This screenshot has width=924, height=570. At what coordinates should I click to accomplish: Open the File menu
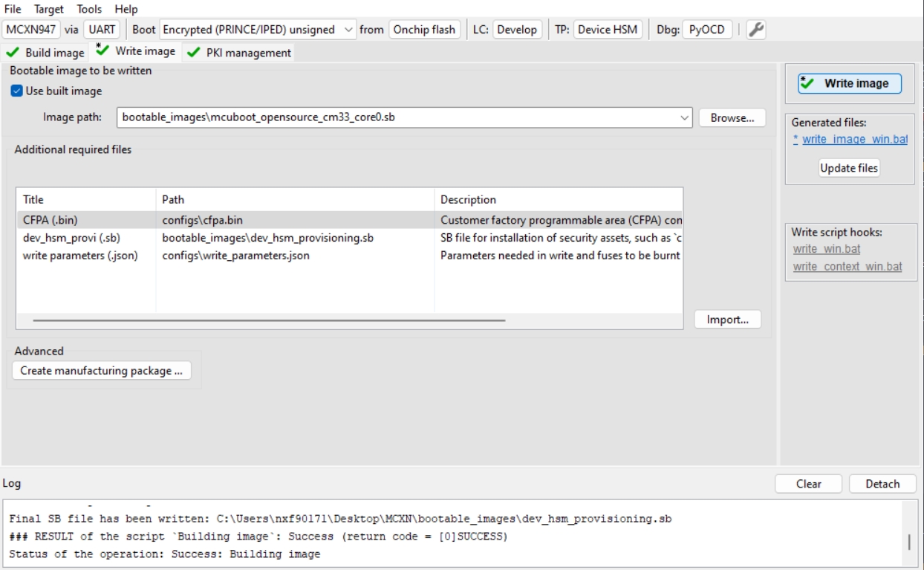(x=13, y=9)
